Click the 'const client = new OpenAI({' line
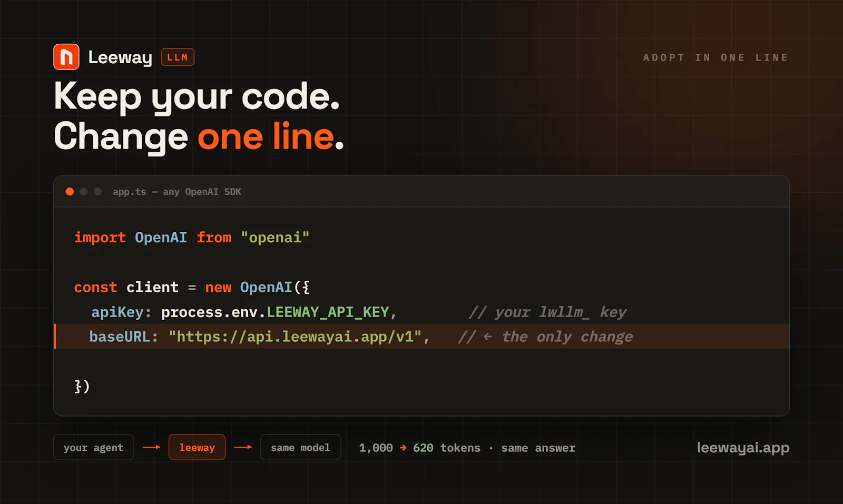 (192, 287)
